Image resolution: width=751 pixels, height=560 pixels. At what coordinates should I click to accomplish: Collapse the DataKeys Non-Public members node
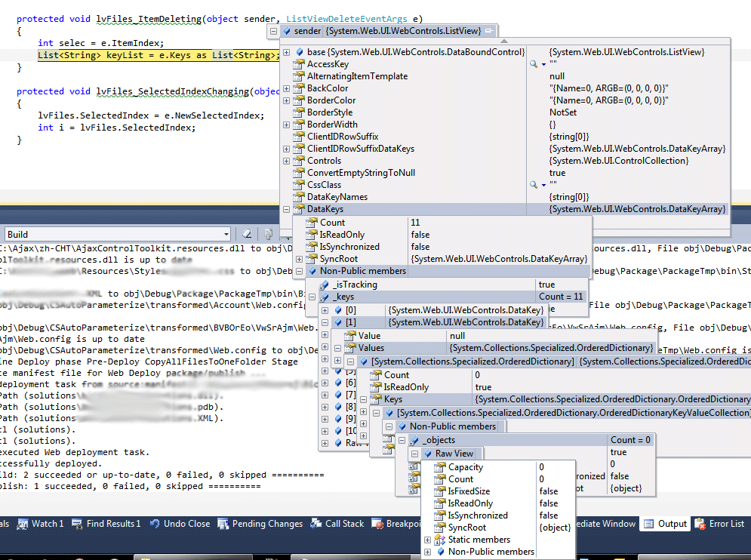(x=300, y=271)
